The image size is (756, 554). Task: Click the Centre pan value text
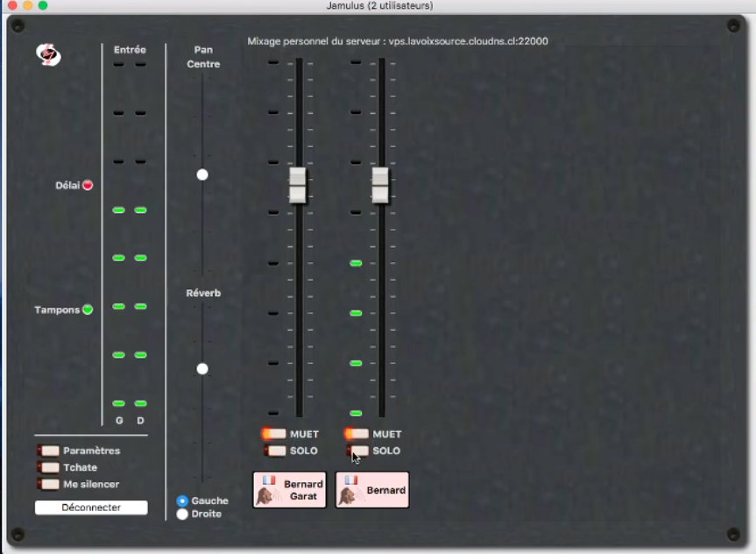203,64
